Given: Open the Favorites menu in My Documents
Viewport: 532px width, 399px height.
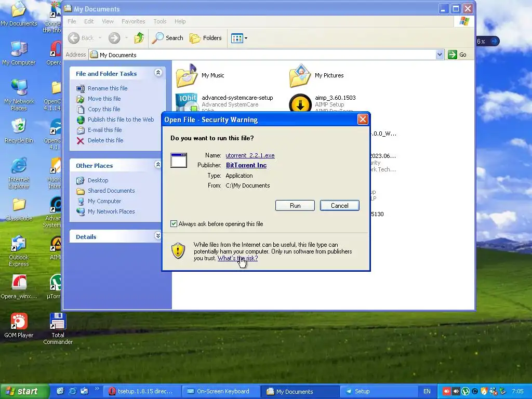Looking at the screenshot, I should (x=134, y=21).
